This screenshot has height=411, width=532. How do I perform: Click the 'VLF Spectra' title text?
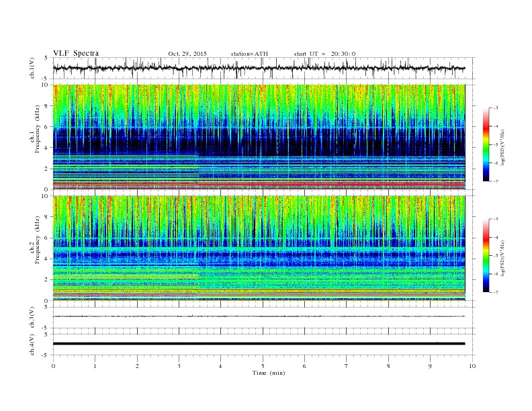click(x=76, y=53)
